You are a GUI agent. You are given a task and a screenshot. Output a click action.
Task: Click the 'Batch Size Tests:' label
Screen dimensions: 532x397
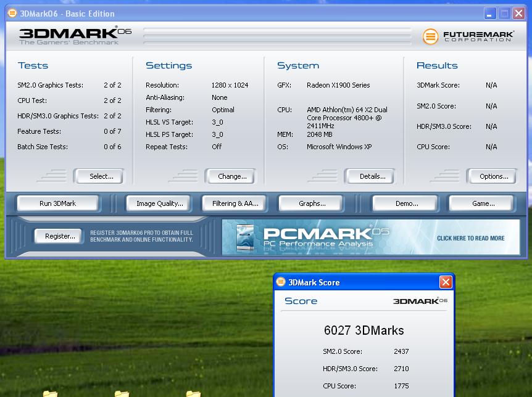coord(43,147)
